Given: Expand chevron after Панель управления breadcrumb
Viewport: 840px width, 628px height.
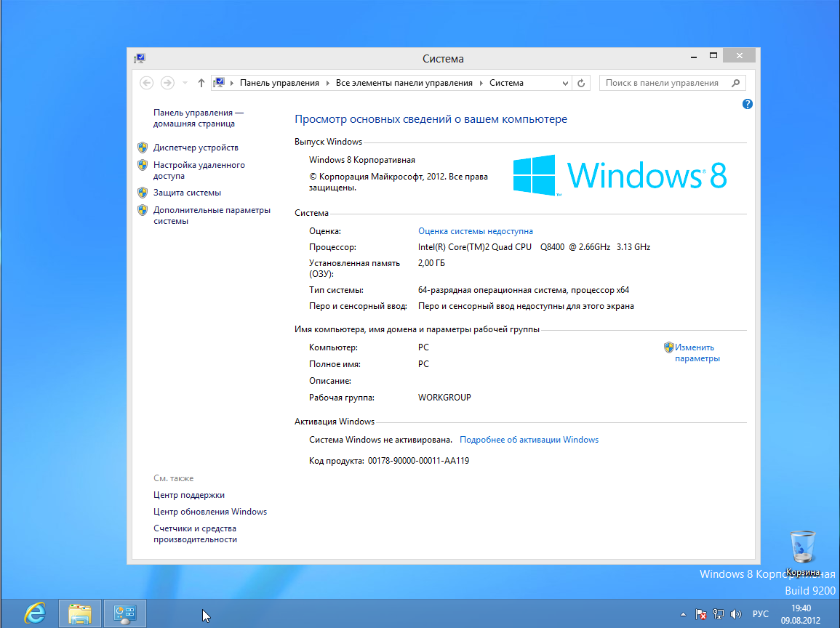Looking at the screenshot, I should tap(327, 83).
